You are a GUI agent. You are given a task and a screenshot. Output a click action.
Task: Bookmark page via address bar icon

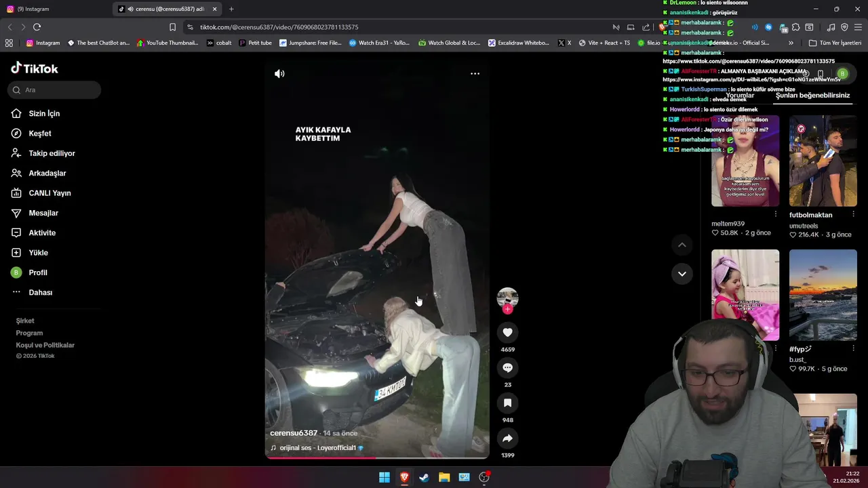coord(172,27)
